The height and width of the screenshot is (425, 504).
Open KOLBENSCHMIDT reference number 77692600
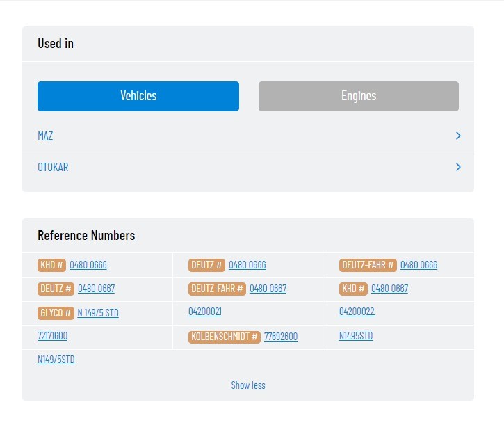click(x=281, y=337)
